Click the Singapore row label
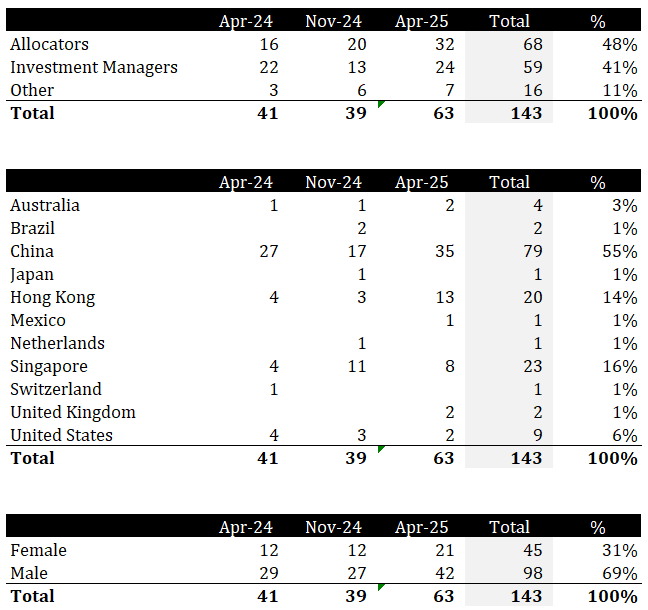The width and height of the screenshot is (648, 610). [x=49, y=367]
